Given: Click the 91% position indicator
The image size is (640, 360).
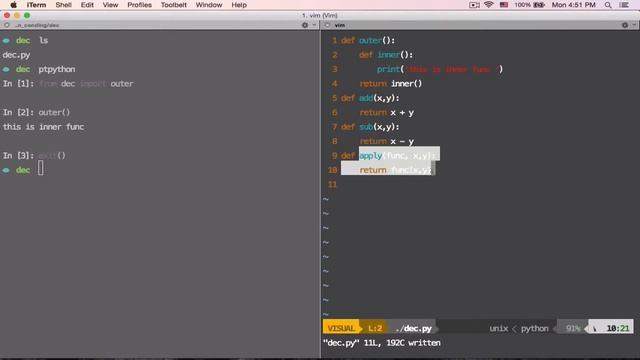Looking at the screenshot, I should pos(573,328).
